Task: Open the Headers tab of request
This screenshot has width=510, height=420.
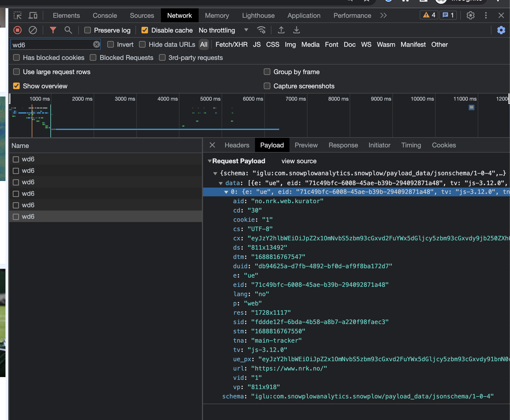Action: [x=237, y=145]
